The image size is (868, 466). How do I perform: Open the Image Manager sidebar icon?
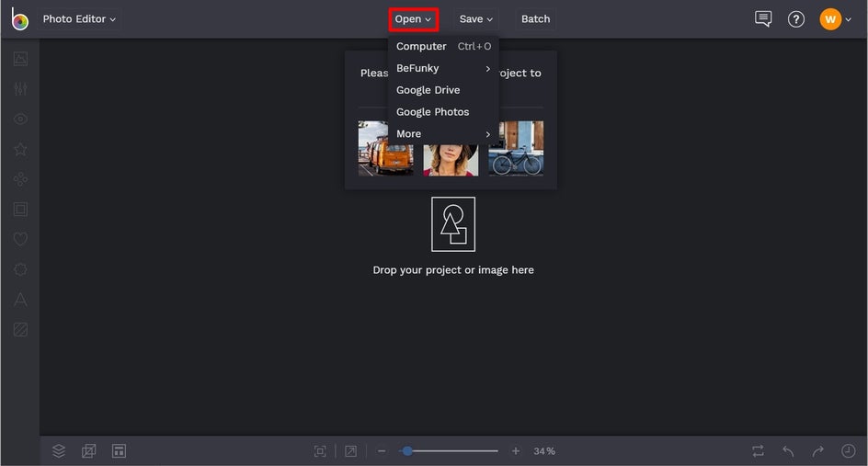point(20,59)
